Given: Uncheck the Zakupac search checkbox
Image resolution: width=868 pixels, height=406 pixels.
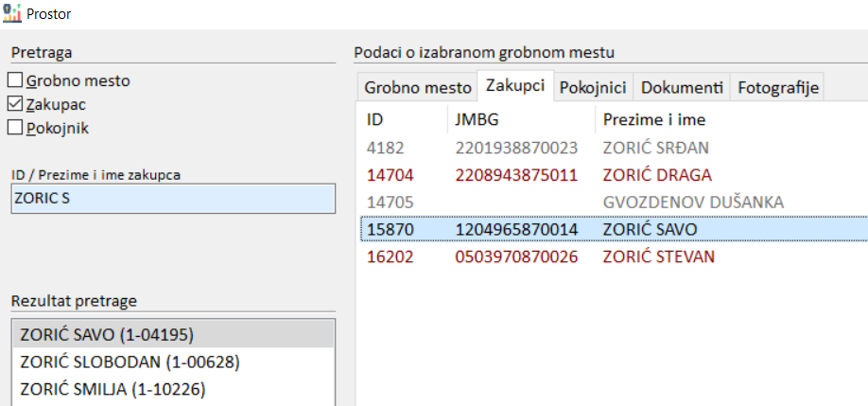Looking at the screenshot, I should click(x=16, y=104).
